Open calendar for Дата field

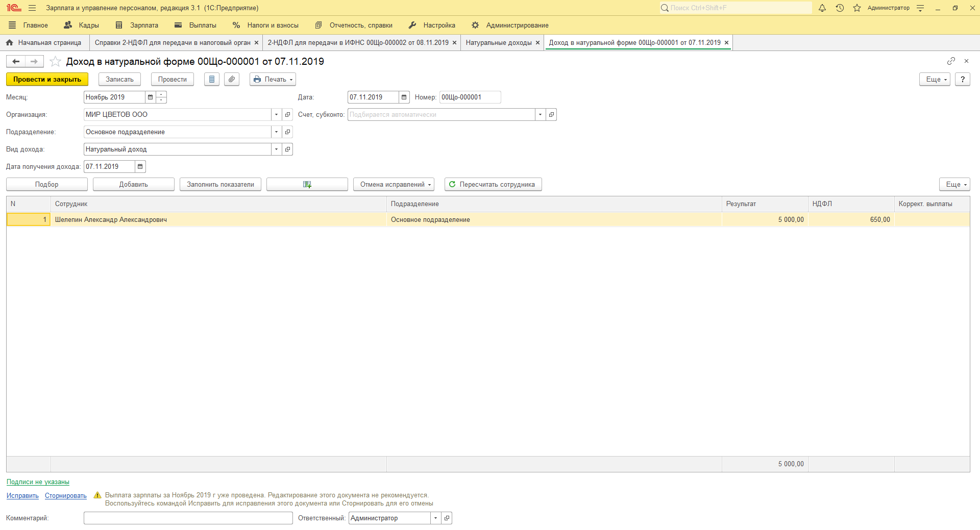click(x=404, y=97)
